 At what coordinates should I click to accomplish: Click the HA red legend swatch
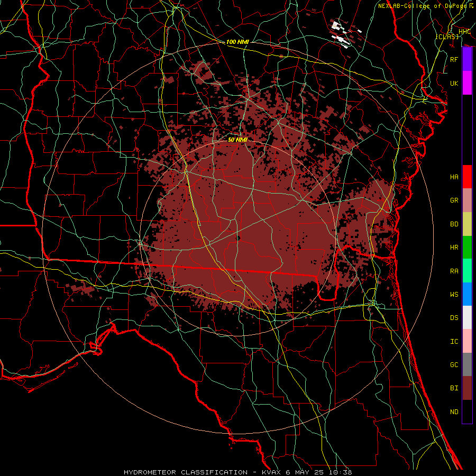pos(467,177)
